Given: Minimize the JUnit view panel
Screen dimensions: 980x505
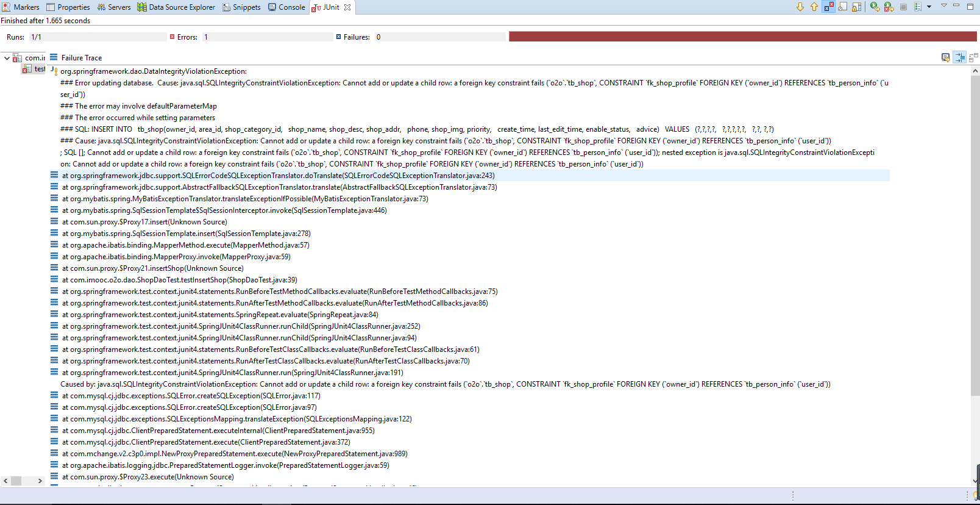Looking at the screenshot, I should [x=956, y=5].
